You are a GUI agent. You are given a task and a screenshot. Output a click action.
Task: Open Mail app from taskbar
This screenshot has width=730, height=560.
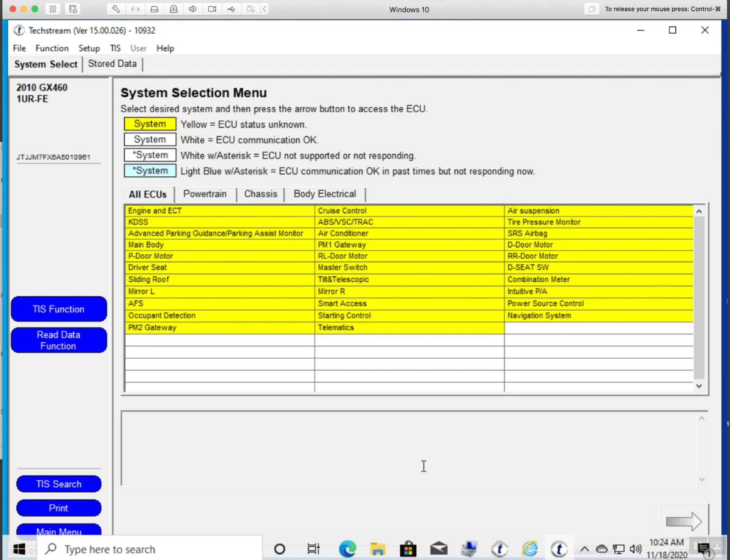click(x=438, y=549)
